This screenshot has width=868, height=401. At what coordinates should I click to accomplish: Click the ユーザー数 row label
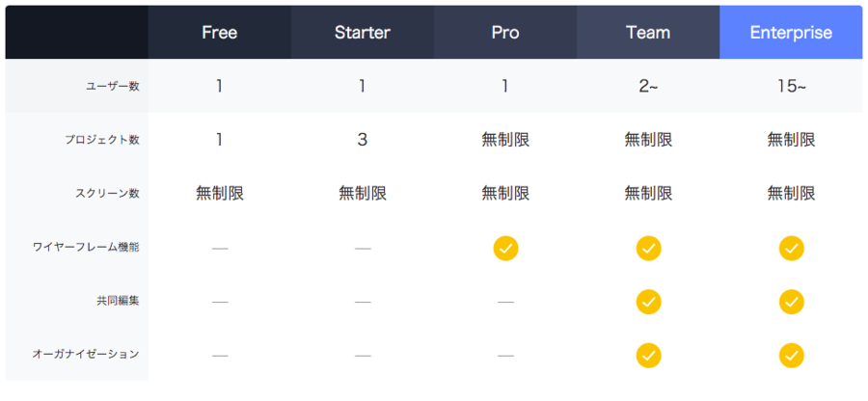tap(113, 87)
